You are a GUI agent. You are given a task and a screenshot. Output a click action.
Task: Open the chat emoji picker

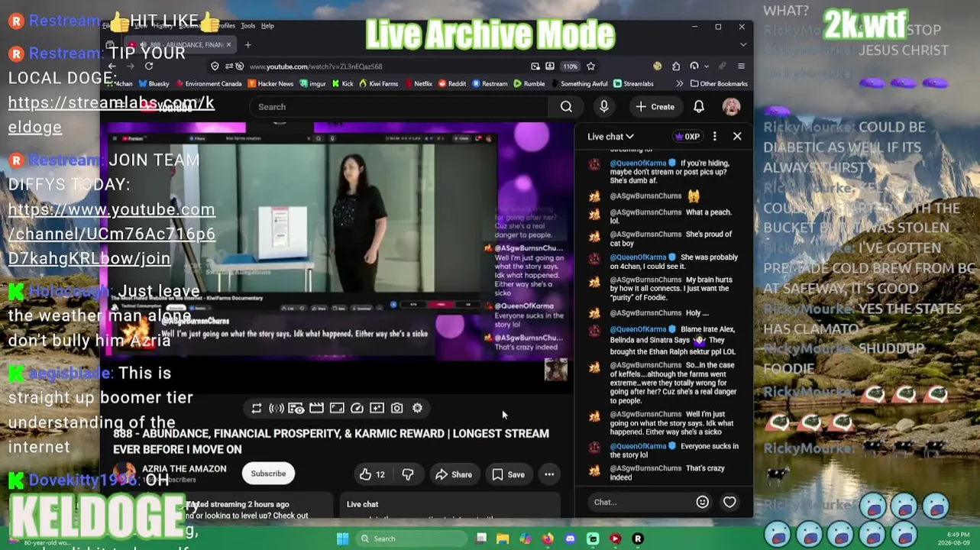pos(702,502)
